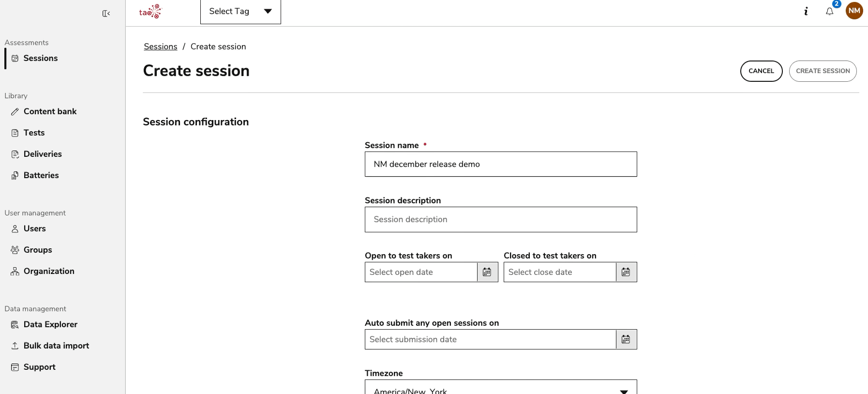The image size is (868, 394).
Task: Open Bulk data import page
Action: click(x=56, y=346)
